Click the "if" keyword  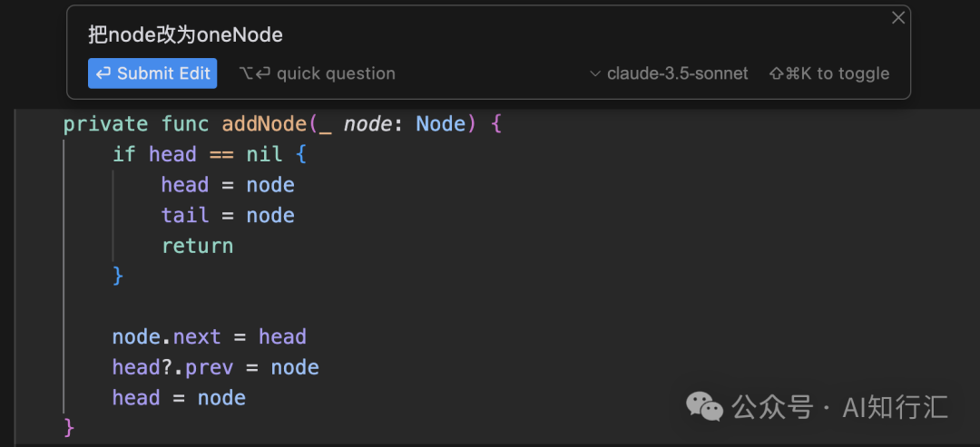pyautogui.click(x=124, y=154)
